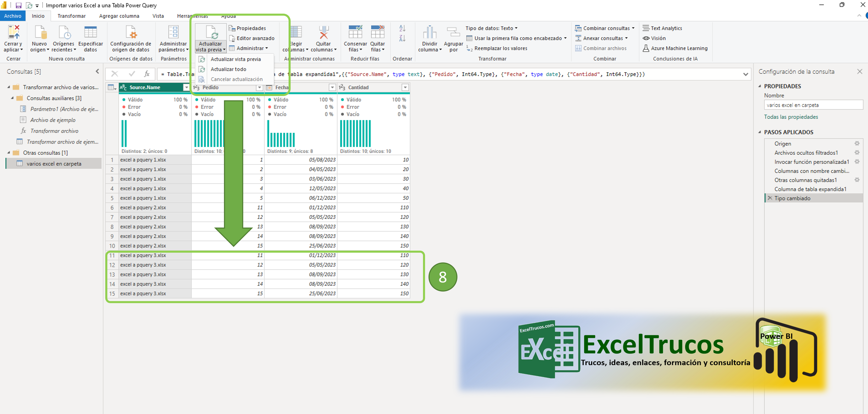Open the Cantidad column filter dropdown

[x=405, y=87]
